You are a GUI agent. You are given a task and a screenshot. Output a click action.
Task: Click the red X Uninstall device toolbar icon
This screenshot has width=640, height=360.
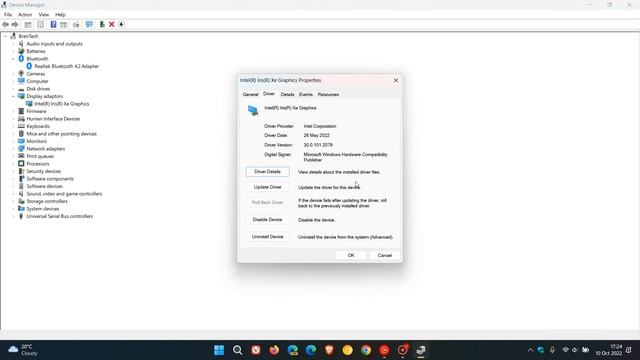coord(111,24)
